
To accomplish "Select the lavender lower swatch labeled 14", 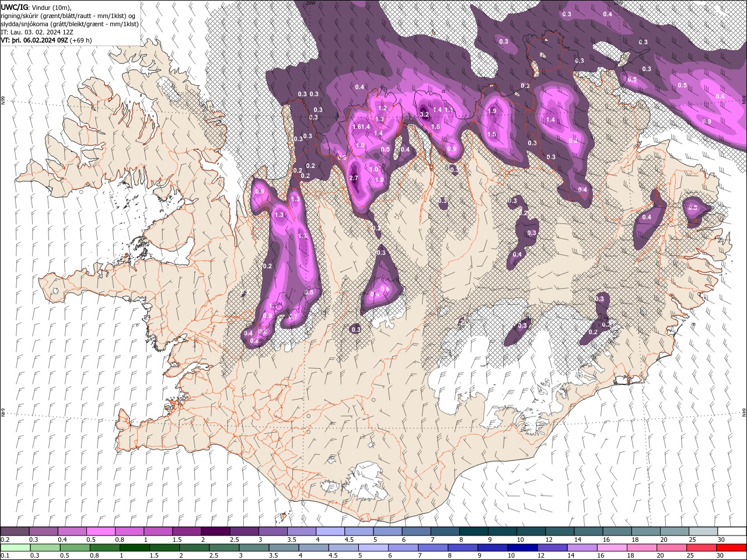I will (x=581, y=548).
